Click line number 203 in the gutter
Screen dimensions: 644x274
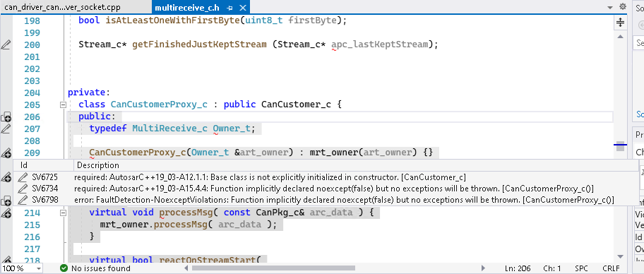tap(32, 81)
